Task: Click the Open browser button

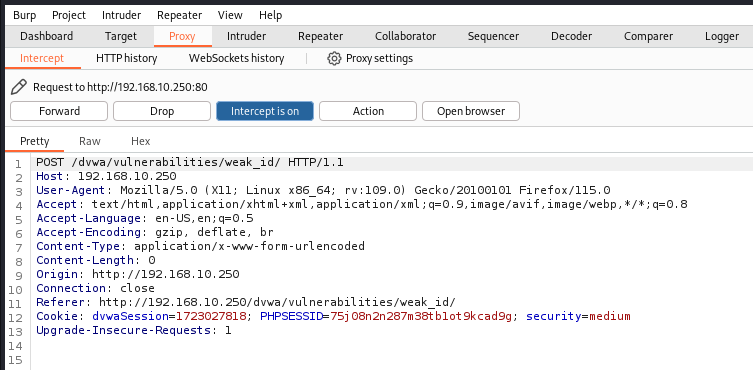Action: [x=471, y=111]
